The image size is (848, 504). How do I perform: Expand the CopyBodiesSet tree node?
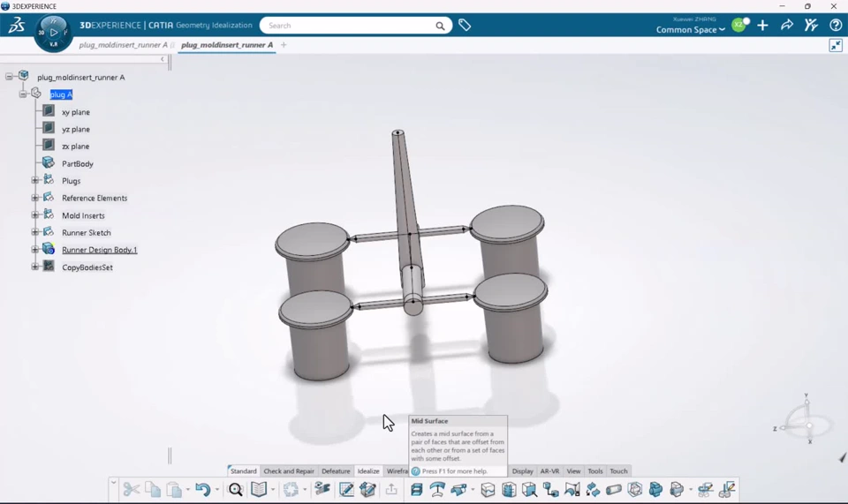point(35,267)
